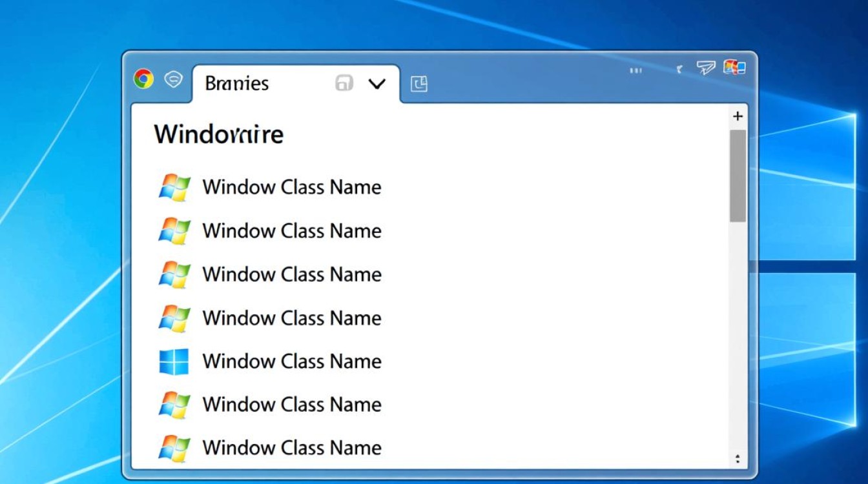
Task: Select the first Window Class Name entry
Action: coord(292,187)
